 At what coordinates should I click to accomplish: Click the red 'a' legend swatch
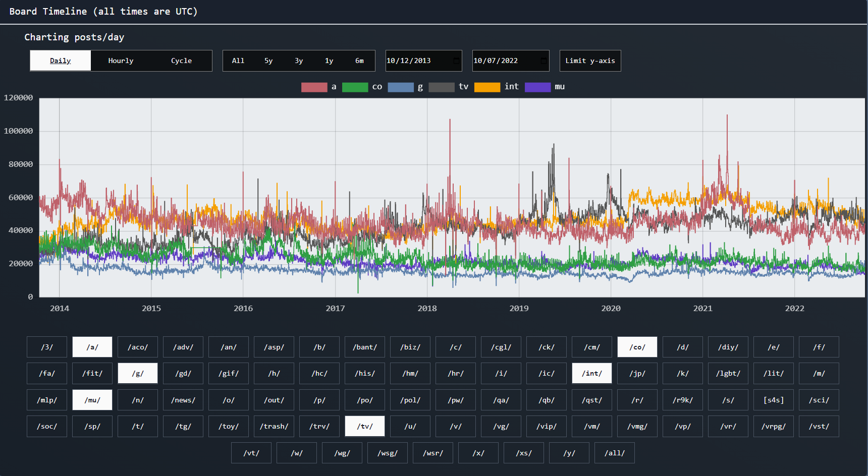pyautogui.click(x=314, y=87)
